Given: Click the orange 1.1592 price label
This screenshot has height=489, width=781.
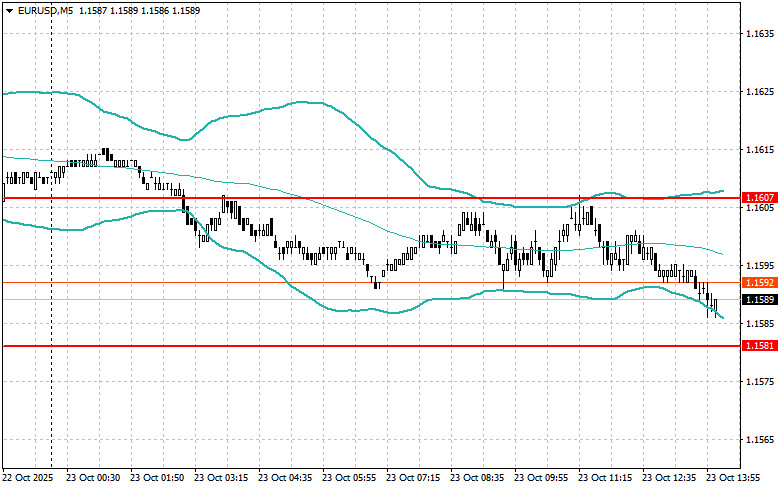Looking at the screenshot, I should point(760,282).
